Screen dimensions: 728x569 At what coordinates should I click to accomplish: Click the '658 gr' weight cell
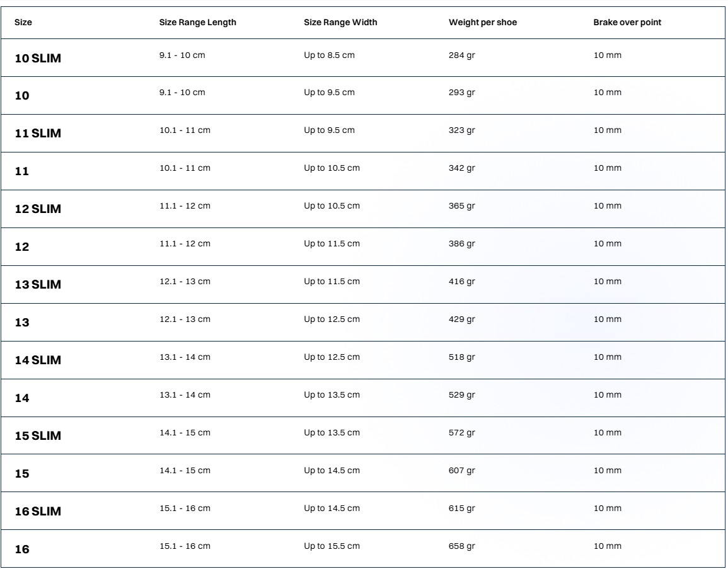click(461, 546)
